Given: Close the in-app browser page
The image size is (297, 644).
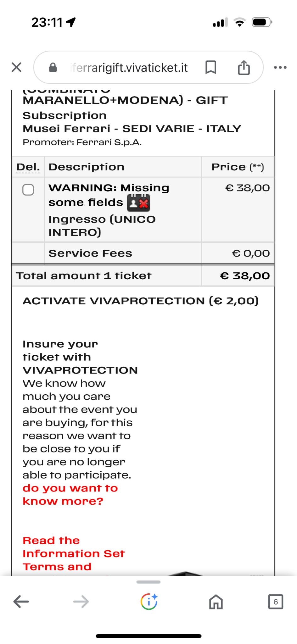Looking at the screenshot, I should [16, 67].
